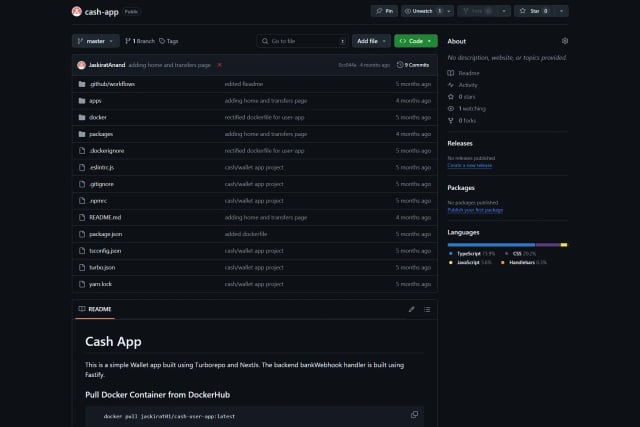The image size is (640, 427).
Task: Open the README outline list icon
Action: (x=426, y=309)
